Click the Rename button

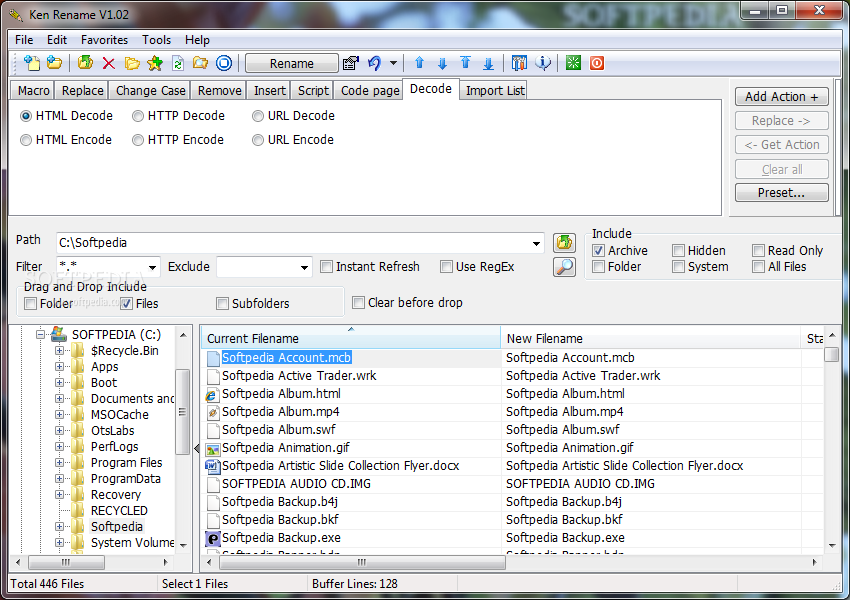pyautogui.click(x=292, y=63)
